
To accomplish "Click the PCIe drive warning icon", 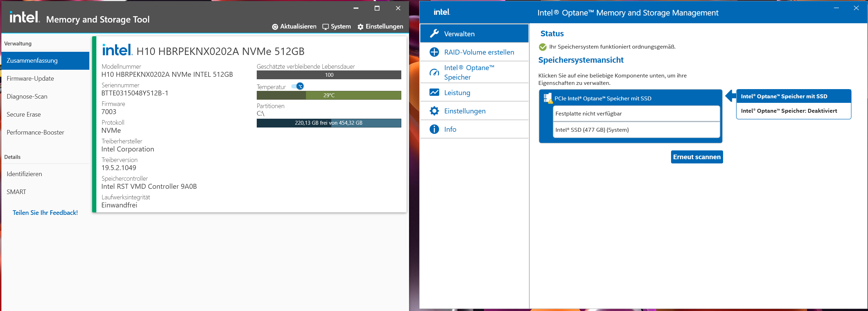I will pyautogui.click(x=548, y=98).
